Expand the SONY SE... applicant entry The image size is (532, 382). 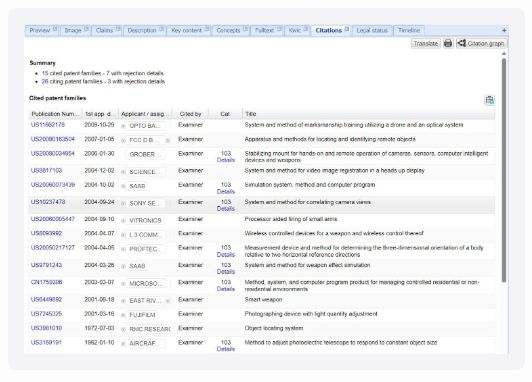[x=124, y=203]
